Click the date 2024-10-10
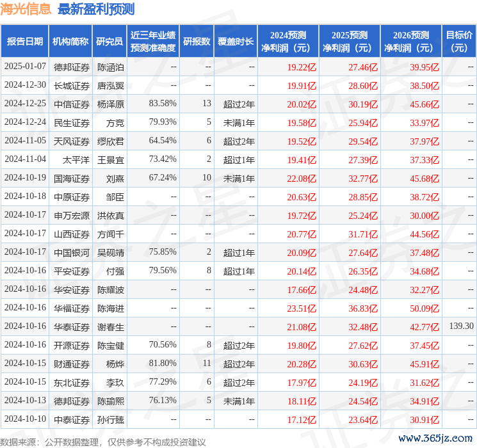The width and height of the screenshot is (477, 448). [25, 419]
